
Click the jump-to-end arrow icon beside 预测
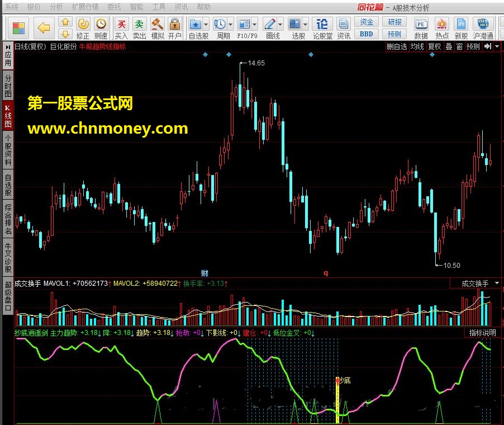488,46
